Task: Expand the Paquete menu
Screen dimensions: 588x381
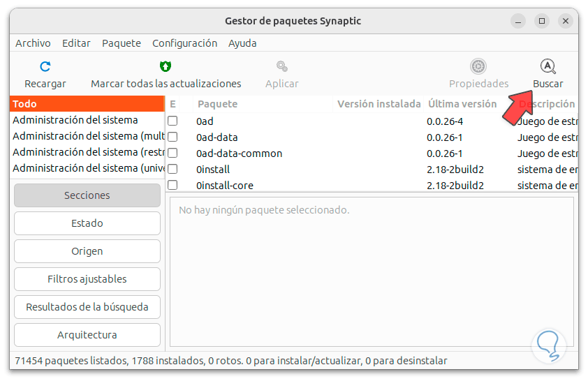Action: click(x=122, y=43)
